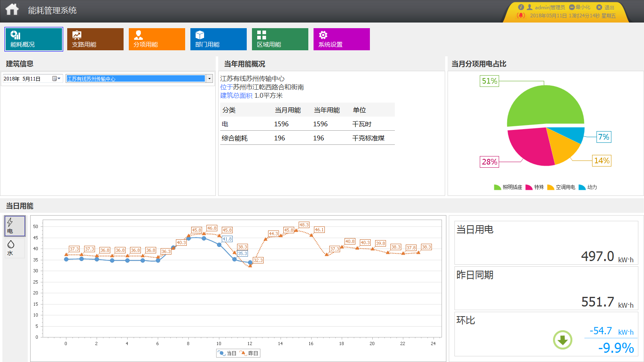644x362 pixels.
Task: Open the 部门用能 department tile
Action: click(219, 39)
